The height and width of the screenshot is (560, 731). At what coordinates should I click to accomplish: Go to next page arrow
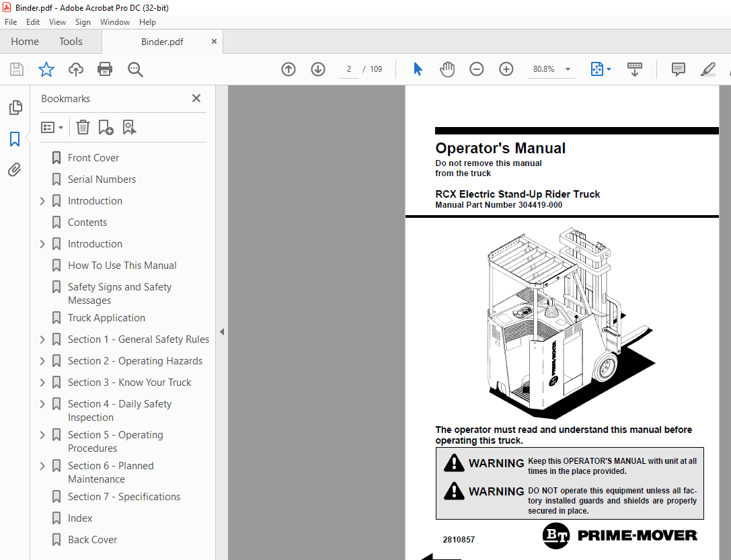318,69
